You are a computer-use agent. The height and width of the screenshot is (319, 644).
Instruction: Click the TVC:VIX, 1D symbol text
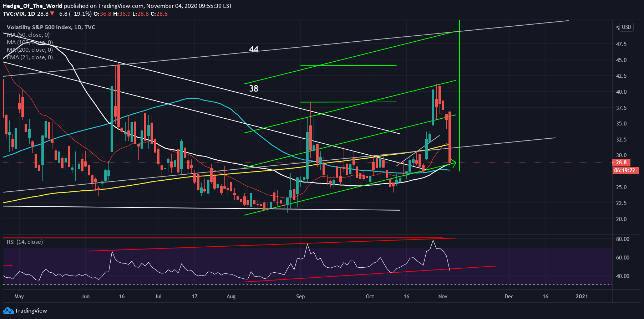(x=19, y=14)
